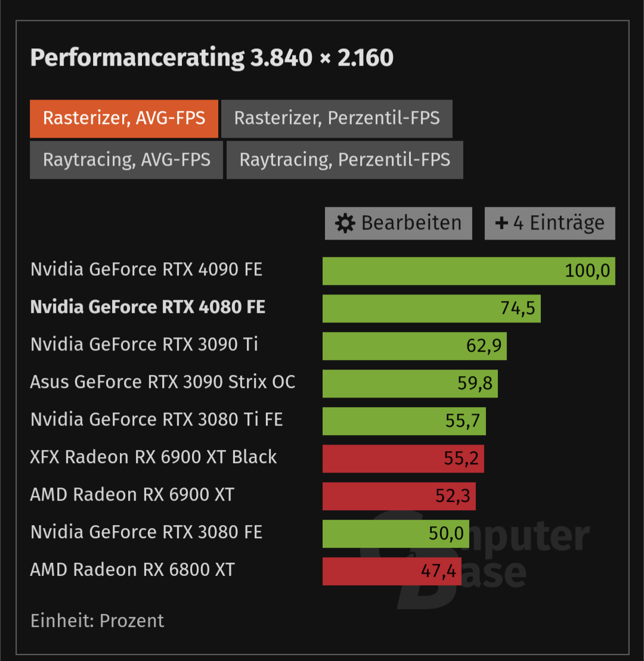Click the green RTX 3080 Ti FE bar
The height and width of the screenshot is (661, 644).
(404, 421)
